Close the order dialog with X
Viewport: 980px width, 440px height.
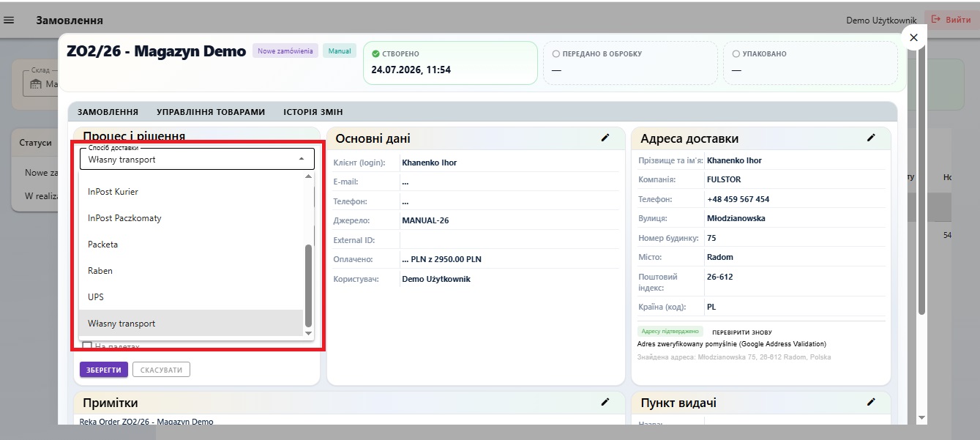click(x=913, y=38)
